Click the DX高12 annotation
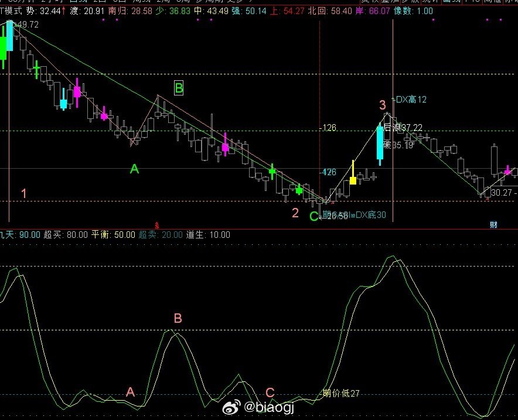Image resolution: width=518 pixels, height=420 pixels. tap(409, 100)
